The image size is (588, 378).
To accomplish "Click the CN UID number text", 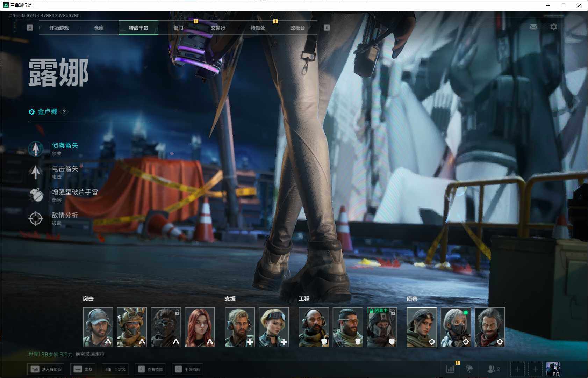I will point(44,15).
